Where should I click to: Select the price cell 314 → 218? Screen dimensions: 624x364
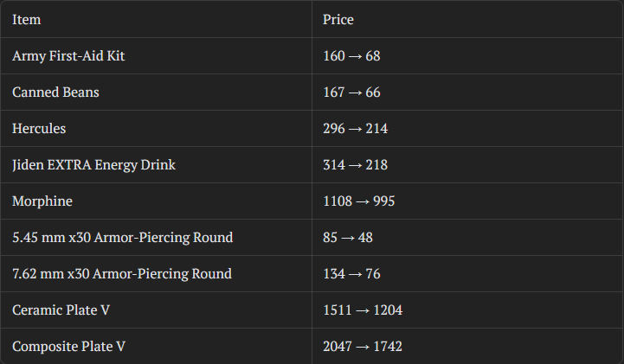(x=355, y=164)
